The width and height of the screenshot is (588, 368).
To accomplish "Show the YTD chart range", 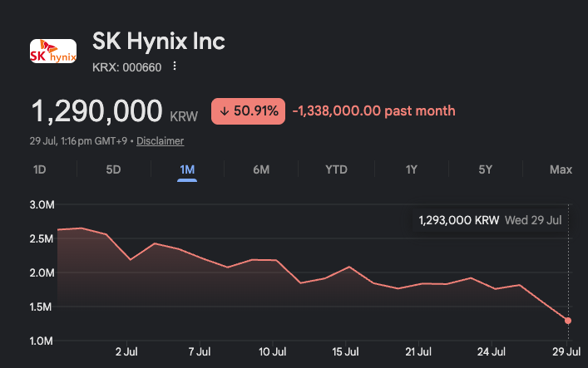I will (336, 169).
